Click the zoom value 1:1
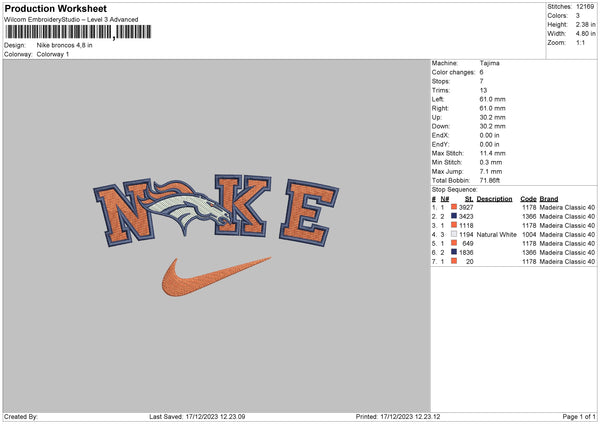This screenshot has height=424, width=600. 580,42
